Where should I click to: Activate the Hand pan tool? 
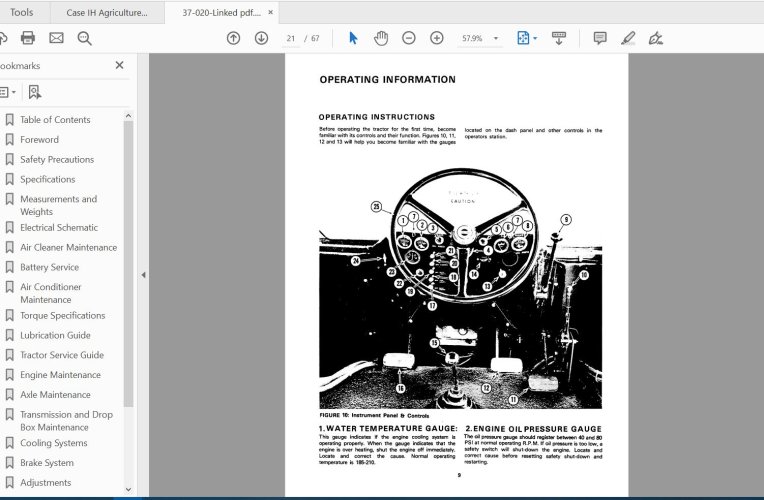(x=381, y=38)
